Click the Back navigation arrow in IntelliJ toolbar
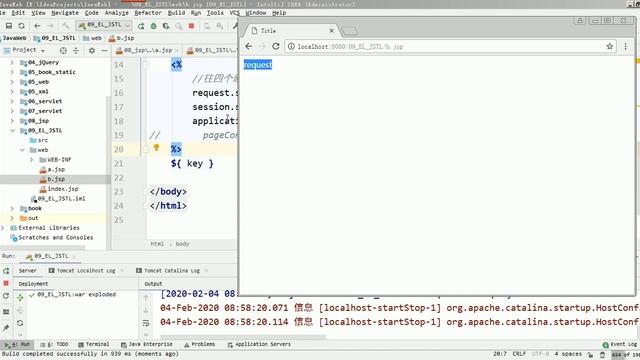This screenshot has width=640, height=360. pyautogui.click(x=37, y=26)
